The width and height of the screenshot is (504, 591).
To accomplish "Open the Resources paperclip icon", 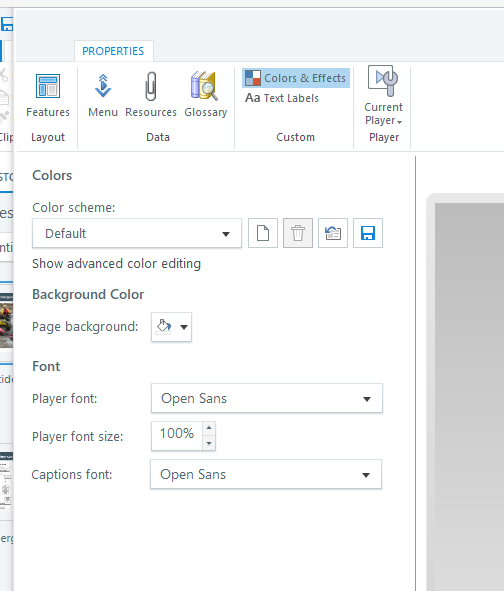I will 151,95.
